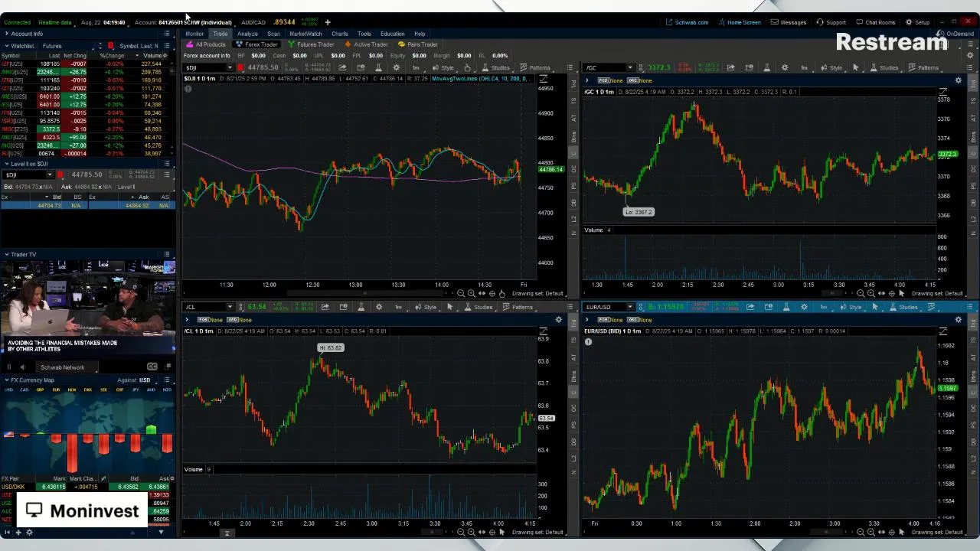The width and height of the screenshot is (980, 551).
Task: Open chart settings gear on $DJI chart toolbar
Action: click(x=396, y=68)
